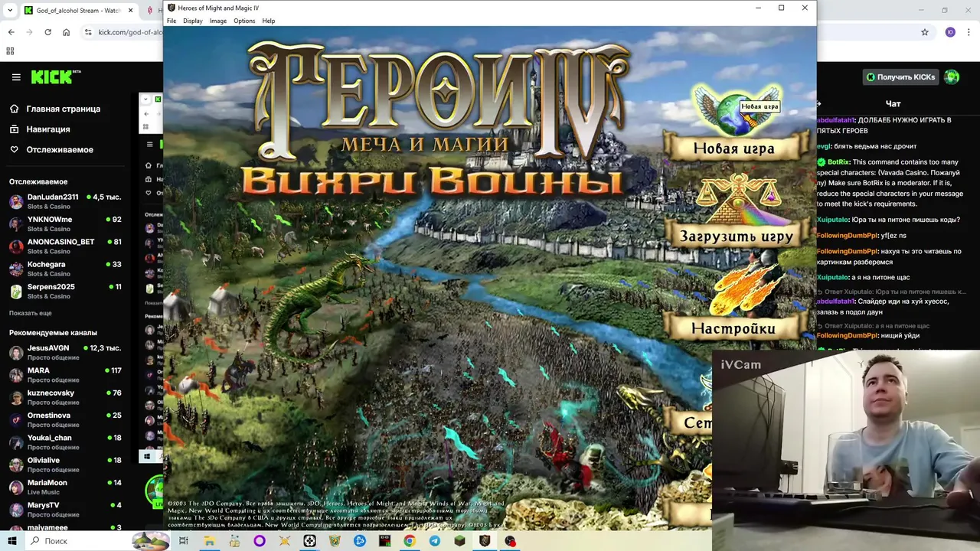Open Ornestinova recommended channel

pyautogui.click(x=65, y=419)
